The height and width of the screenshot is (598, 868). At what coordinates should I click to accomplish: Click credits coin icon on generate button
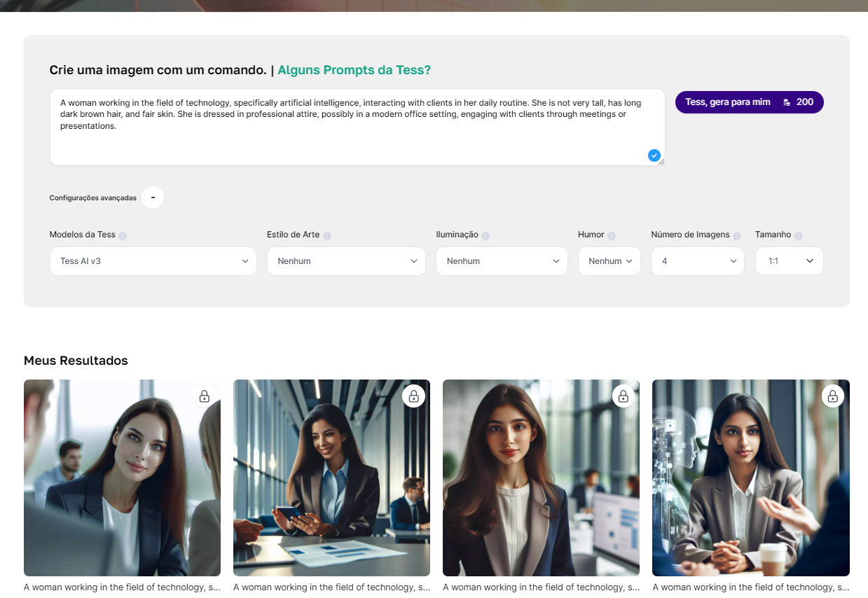point(787,102)
